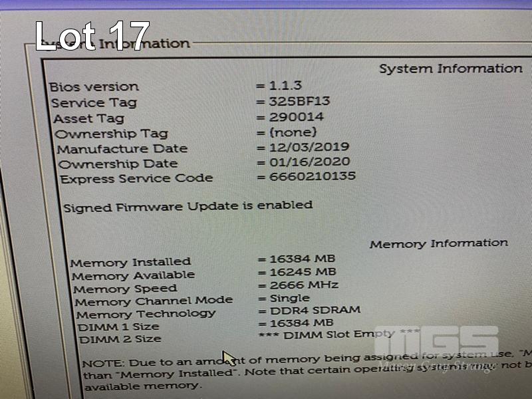Click the Asset Tag value 290014
532x399 pixels.
click(x=296, y=117)
